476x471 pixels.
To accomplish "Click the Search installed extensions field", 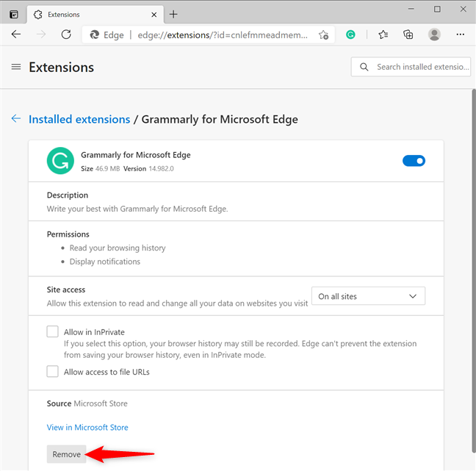I will click(411, 67).
